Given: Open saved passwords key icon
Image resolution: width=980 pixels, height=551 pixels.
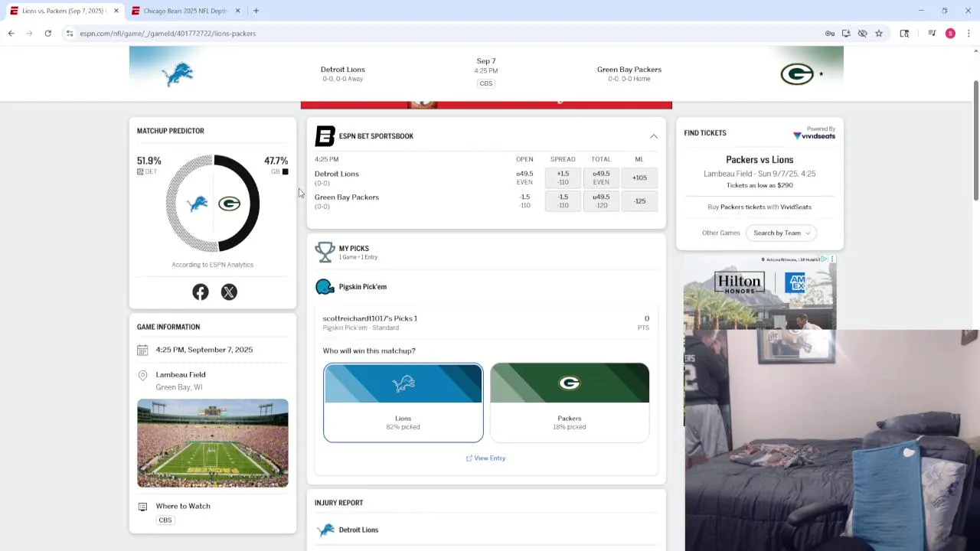Looking at the screenshot, I should [830, 33].
